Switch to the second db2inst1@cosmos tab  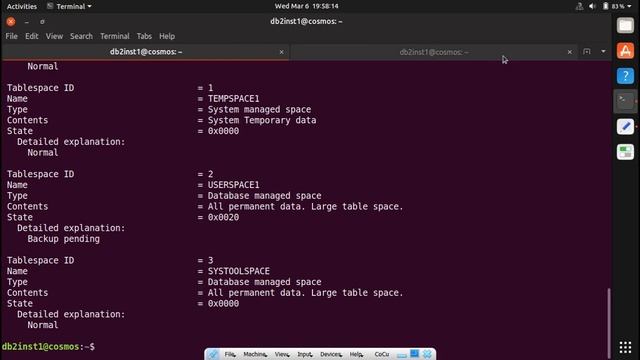(434, 52)
